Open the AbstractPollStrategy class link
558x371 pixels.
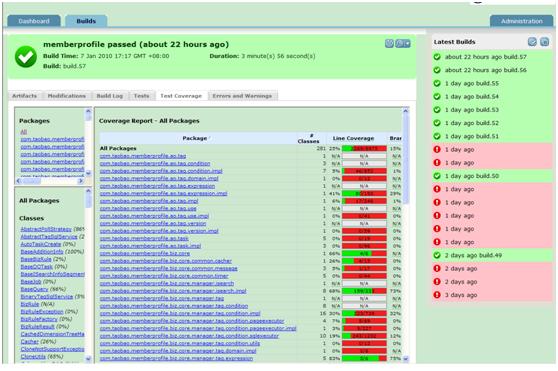click(46, 229)
